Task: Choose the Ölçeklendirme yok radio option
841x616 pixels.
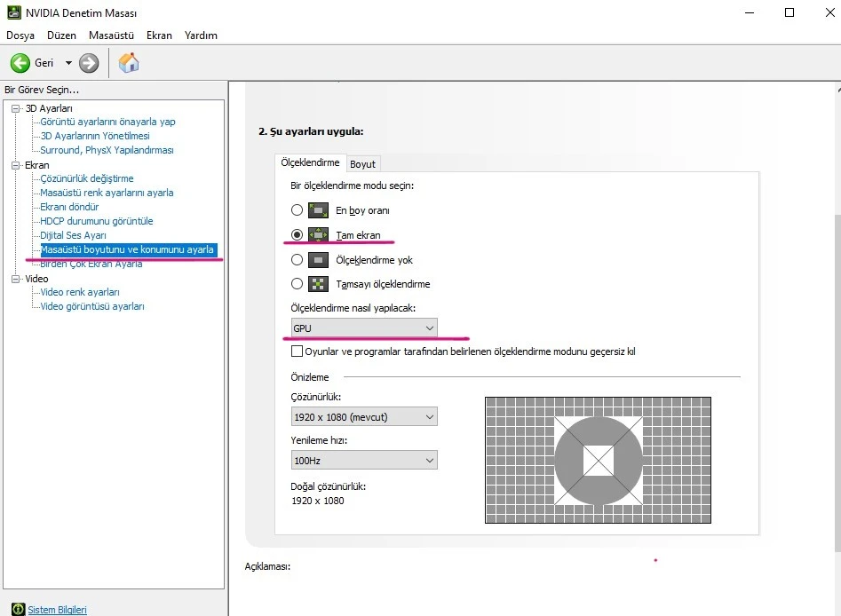Action: coord(297,260)
